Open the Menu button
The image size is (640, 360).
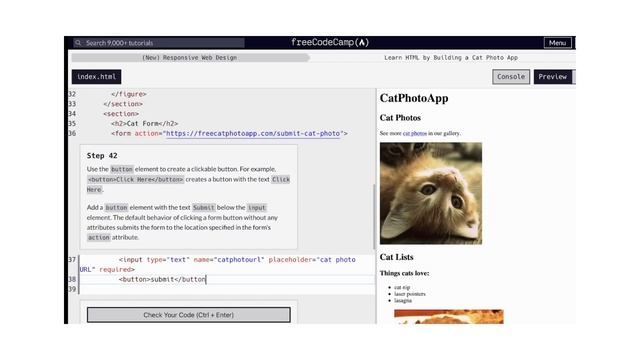point(558,43)
